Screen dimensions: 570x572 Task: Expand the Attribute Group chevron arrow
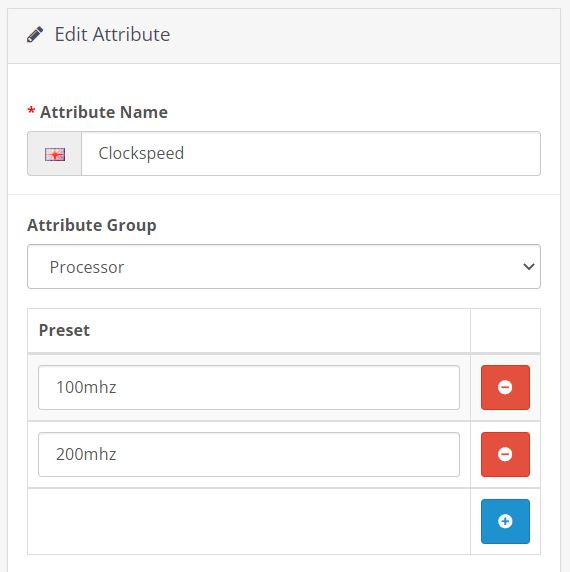[528, 267]
